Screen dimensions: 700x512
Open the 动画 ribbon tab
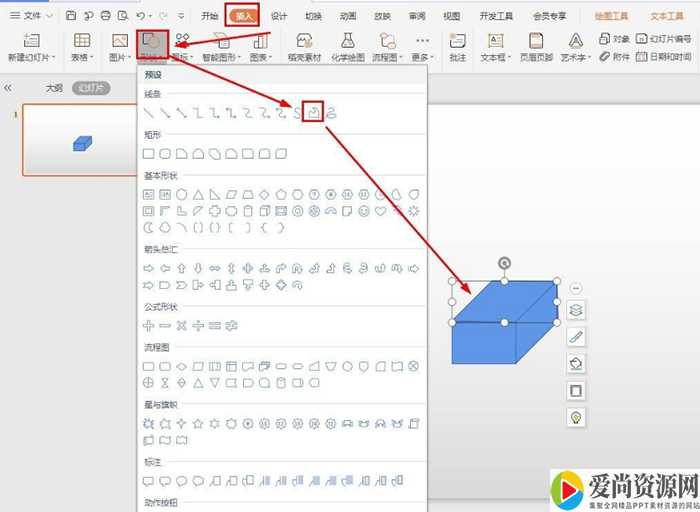(x=348, y=16)
